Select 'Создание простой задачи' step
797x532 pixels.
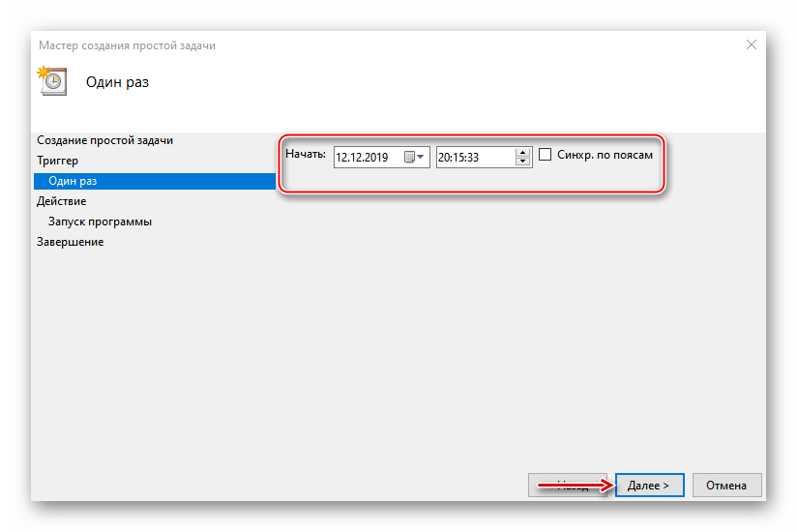103,140
